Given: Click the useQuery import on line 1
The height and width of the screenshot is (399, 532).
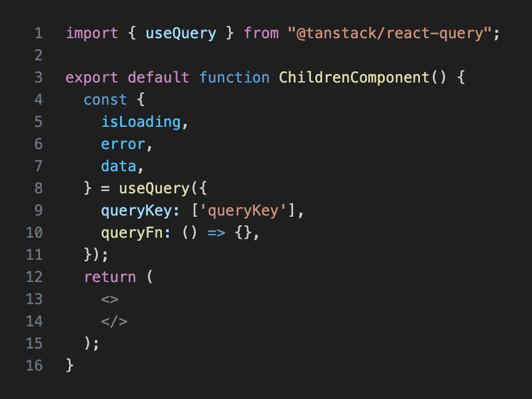Looking at the screenshot, I should pyautogui.click(x=180, y=33).
